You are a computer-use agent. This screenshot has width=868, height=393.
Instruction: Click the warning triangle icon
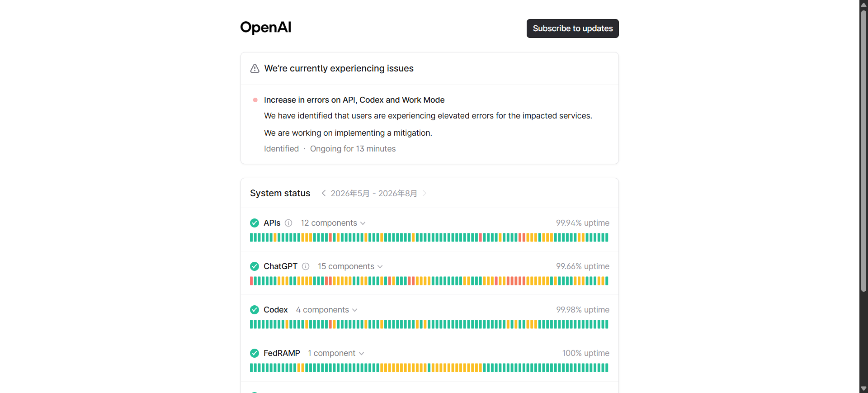(255, 68)
